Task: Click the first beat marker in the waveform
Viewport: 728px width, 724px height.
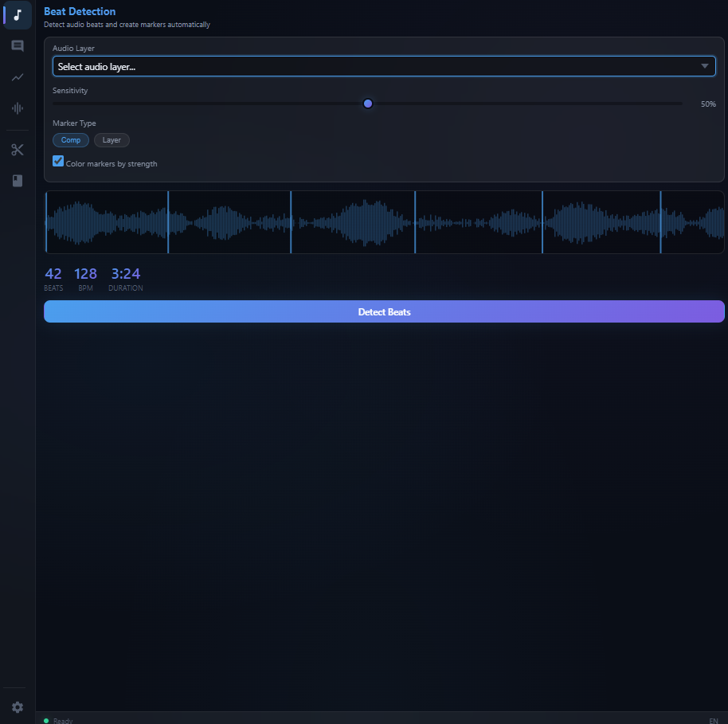Action: tap(46, 222)
